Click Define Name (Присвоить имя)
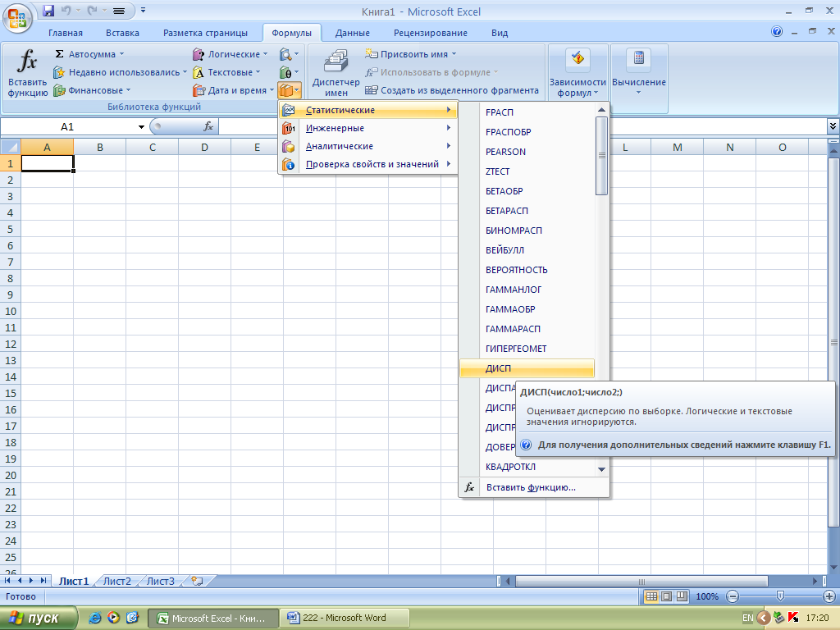 411,54
